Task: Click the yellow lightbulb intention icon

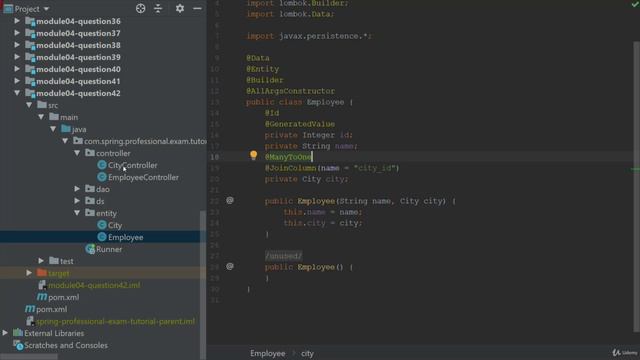Action: [x=253, y=155]
